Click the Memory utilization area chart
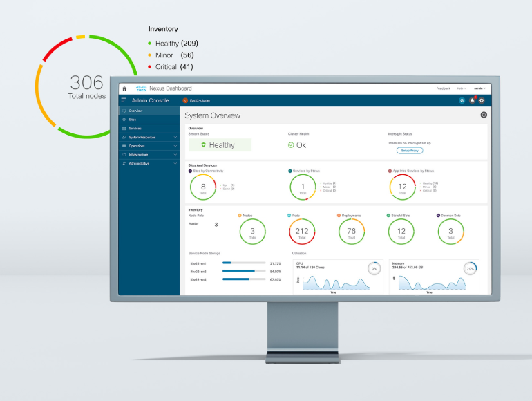Screen dimensions: 532x401 click(x=432, y=283)
